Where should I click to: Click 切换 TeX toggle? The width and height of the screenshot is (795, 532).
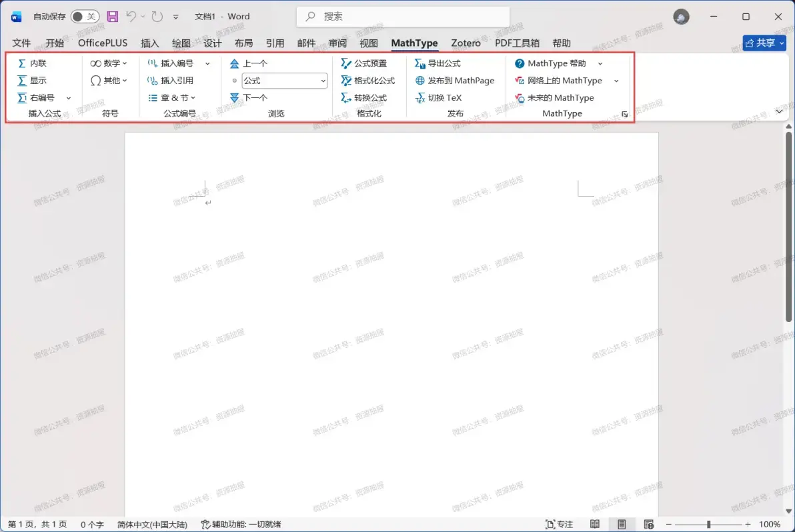[439, 98]
